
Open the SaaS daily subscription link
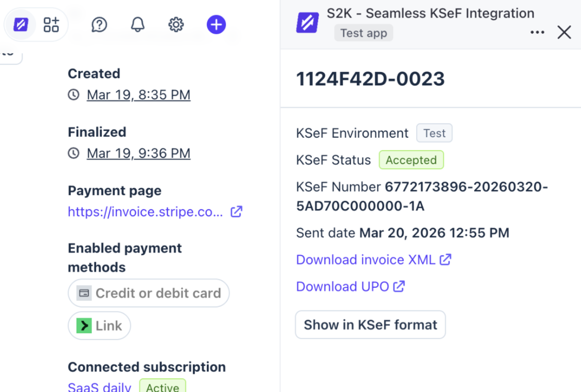(100, 387)
